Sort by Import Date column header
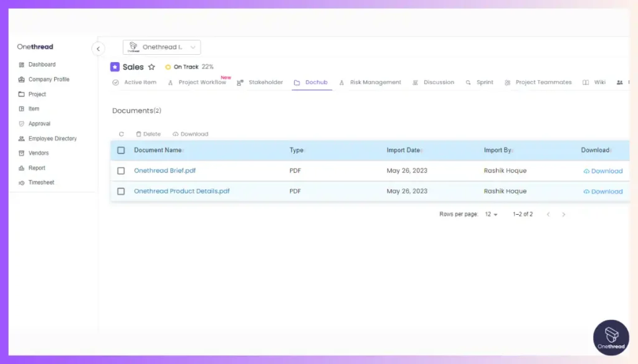 (x=403, y=151)
